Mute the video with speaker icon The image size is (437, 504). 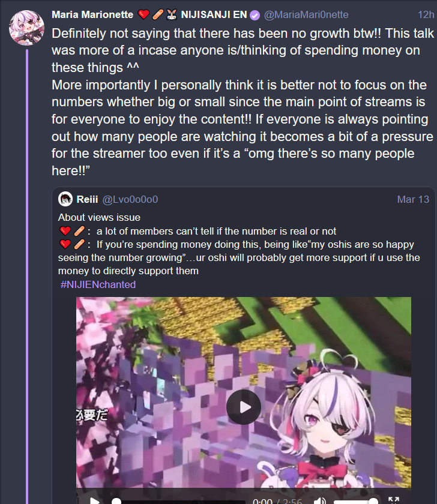(x=319, y=501)
